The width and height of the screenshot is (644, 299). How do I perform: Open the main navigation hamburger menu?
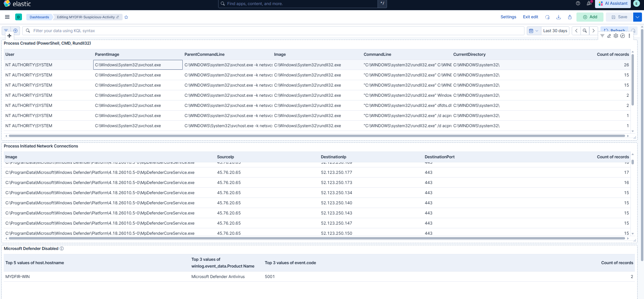pos(7,17)
